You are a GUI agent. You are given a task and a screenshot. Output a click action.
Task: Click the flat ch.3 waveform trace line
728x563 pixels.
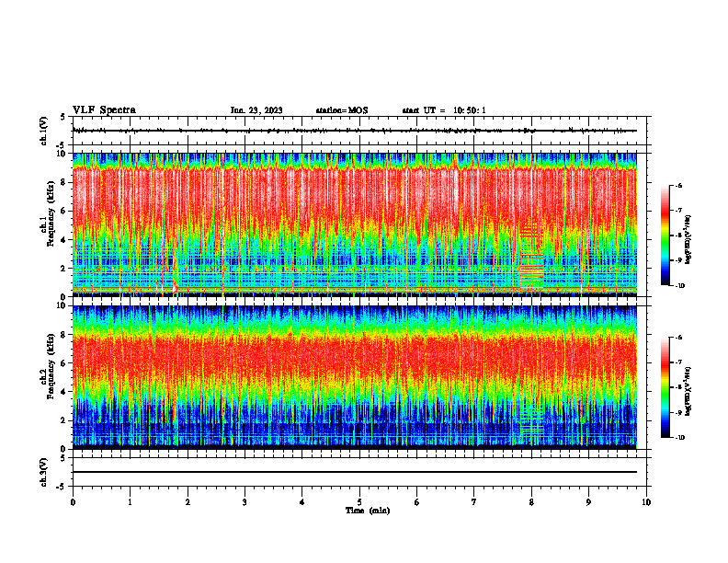[355, 472]
